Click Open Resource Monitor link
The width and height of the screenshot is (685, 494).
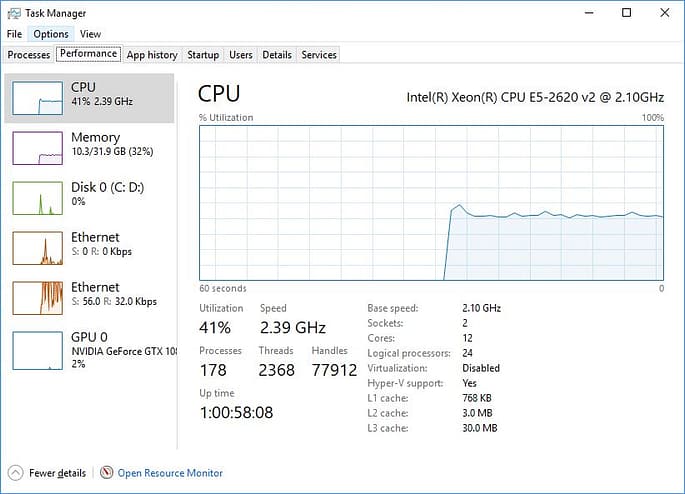[170, 473]
